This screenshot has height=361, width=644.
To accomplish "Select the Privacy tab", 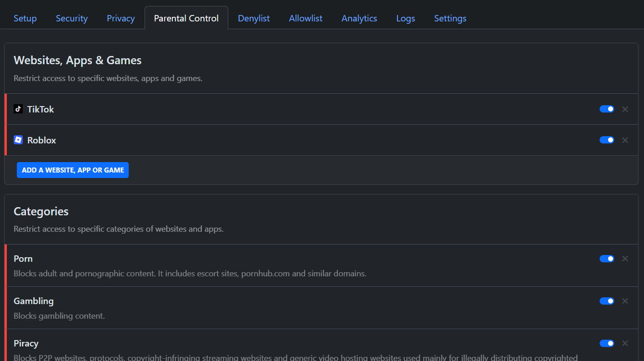I will 121,18.
